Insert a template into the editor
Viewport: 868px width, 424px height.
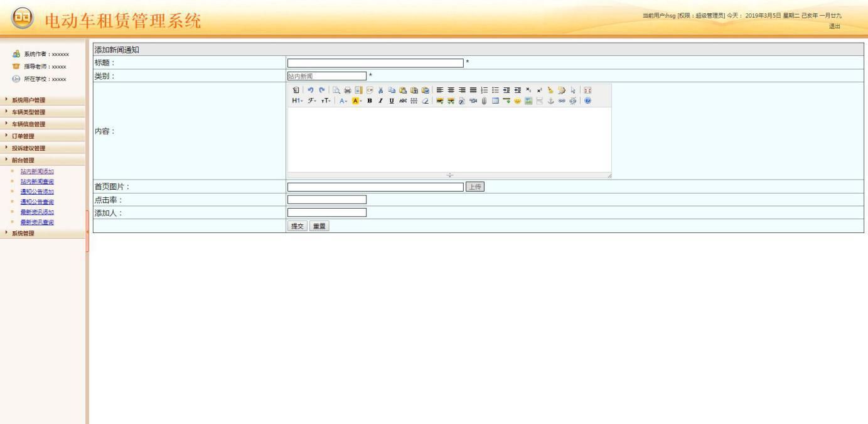coord(358,90)
